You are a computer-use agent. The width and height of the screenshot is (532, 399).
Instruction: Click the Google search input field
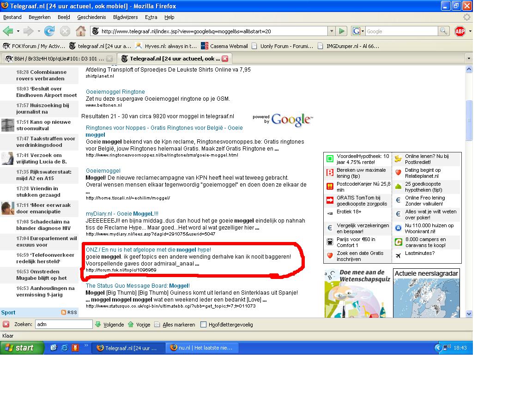(x=401, y=31)
